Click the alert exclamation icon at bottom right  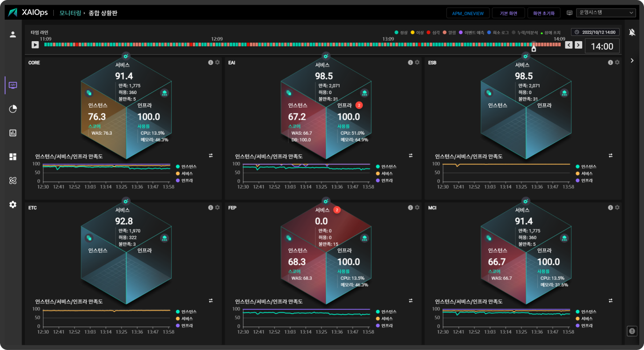(632, 331)
